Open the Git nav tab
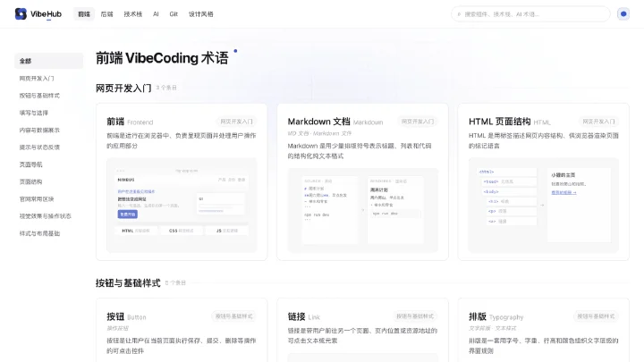 click(174, 14)
